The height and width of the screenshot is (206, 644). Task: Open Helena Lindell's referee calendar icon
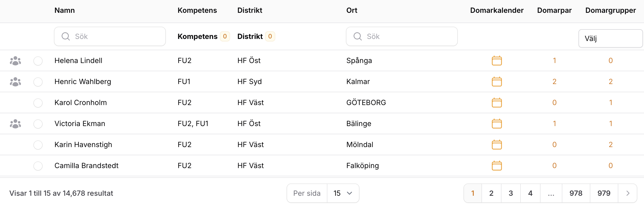pos(497,61)
